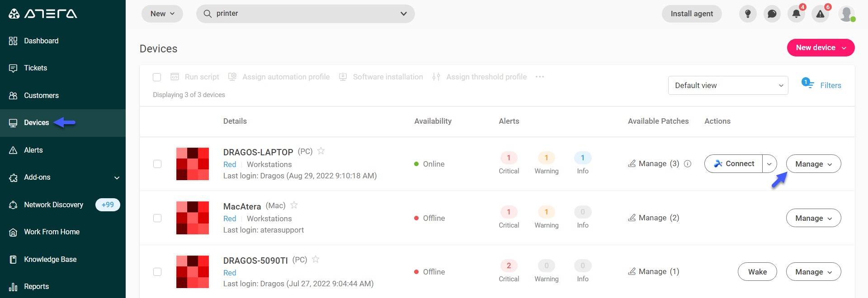Go to Dashboard in the sidebar
This screenshot has width=868, height=298.
[63, 41]
